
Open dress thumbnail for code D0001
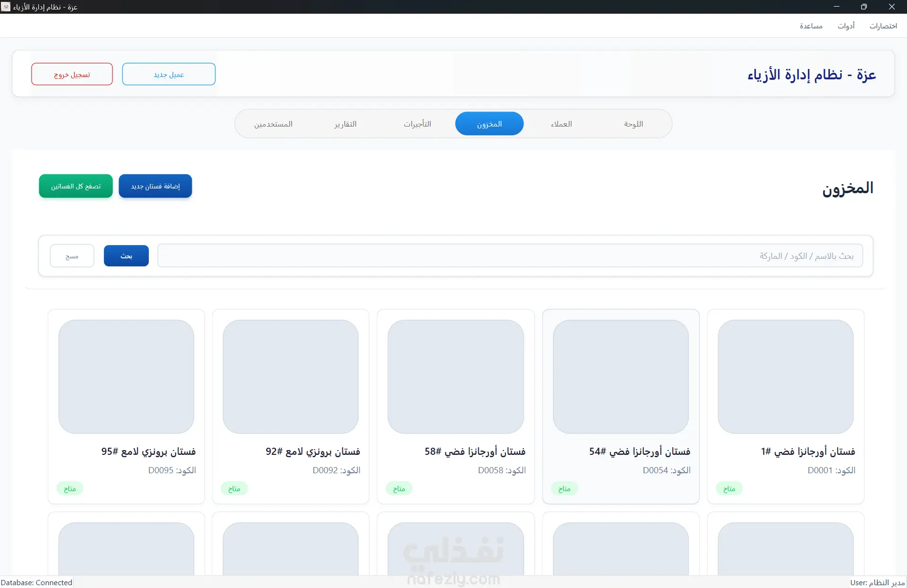click(785, 376)
